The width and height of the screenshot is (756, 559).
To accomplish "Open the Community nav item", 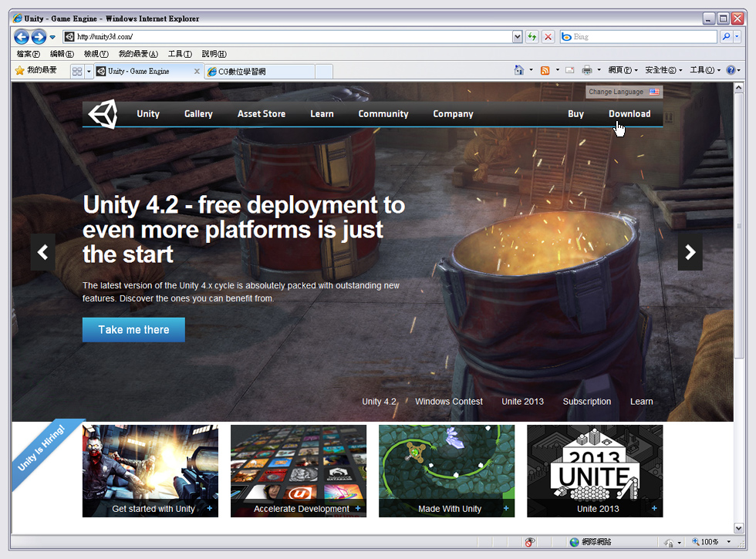I will pyautogui.click(x=383, y=114).
